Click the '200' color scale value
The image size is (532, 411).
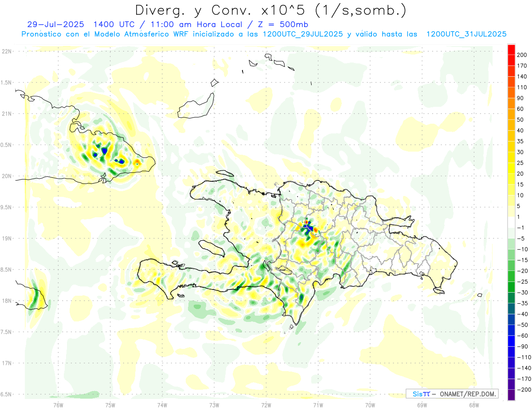coord(522,55)
